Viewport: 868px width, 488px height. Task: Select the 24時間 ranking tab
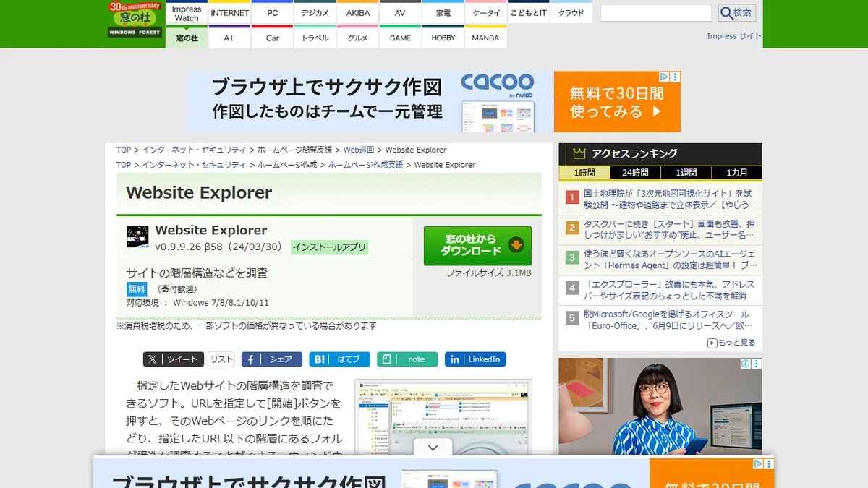pyautogui.click(x=635, y=173)
